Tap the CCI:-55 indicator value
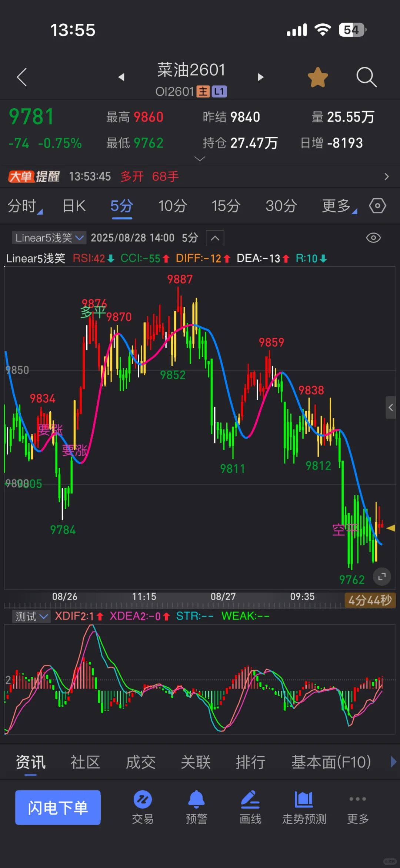Image resolution: width=400 pixels, height=868 pixels. 145,258
